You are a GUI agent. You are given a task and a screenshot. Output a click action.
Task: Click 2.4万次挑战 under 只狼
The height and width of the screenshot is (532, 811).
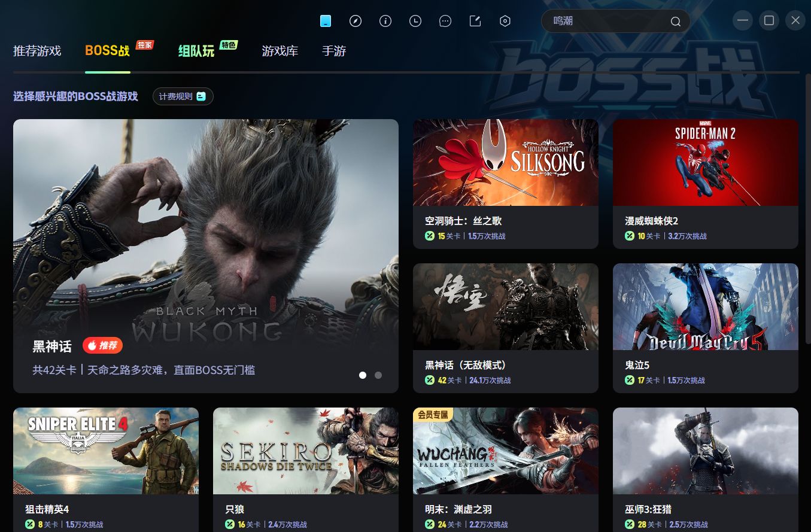[x=288, y=524]
